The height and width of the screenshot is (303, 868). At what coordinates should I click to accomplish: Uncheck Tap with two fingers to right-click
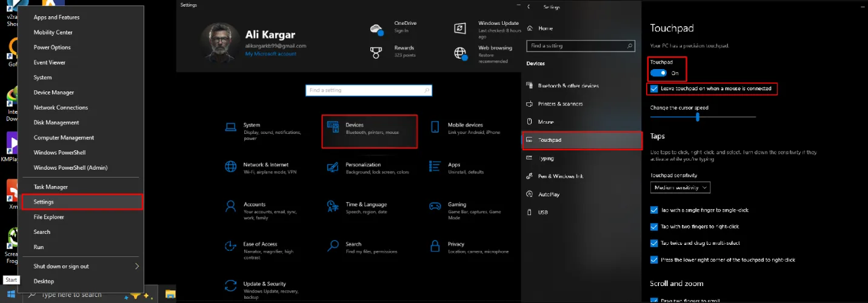tap(654, 227)
